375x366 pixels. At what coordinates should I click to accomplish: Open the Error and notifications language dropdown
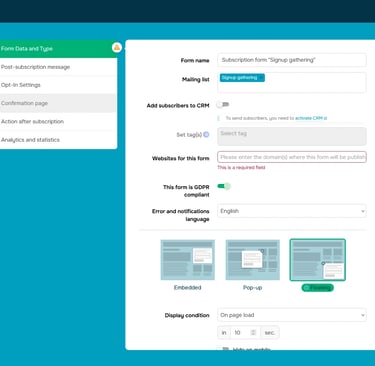tap(292, 211)
